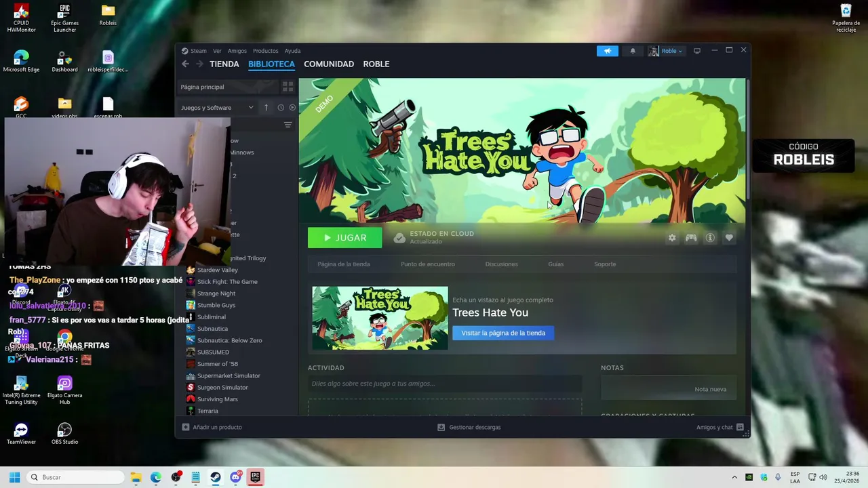Open advanced library filter options icon
Screen dimensions: 868x488
(x=288, y=125)
